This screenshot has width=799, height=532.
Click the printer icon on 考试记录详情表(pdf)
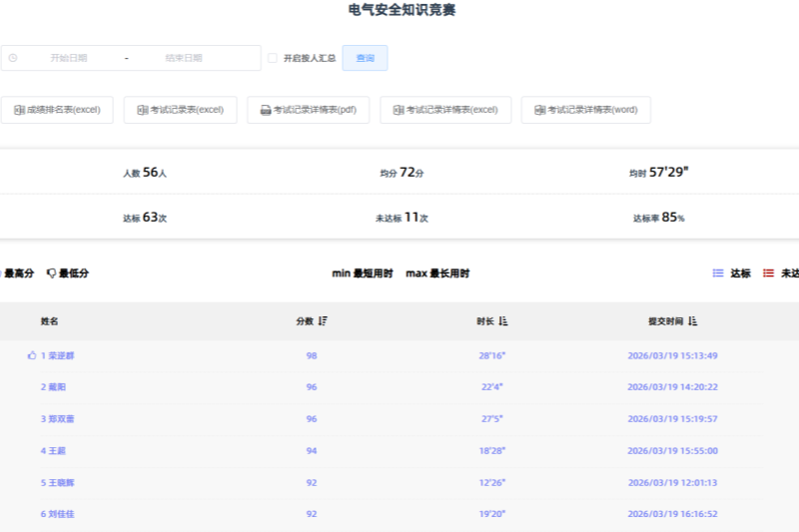click(266, 110)
